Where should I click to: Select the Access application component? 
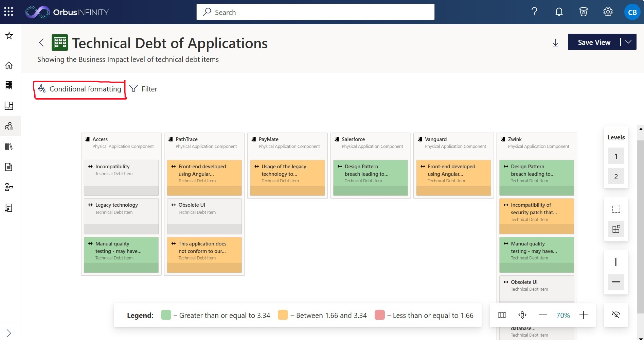tap(121, 143)
